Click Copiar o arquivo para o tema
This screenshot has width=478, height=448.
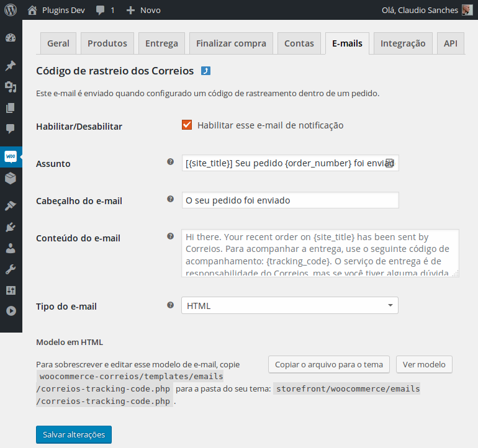coord(329,364)
